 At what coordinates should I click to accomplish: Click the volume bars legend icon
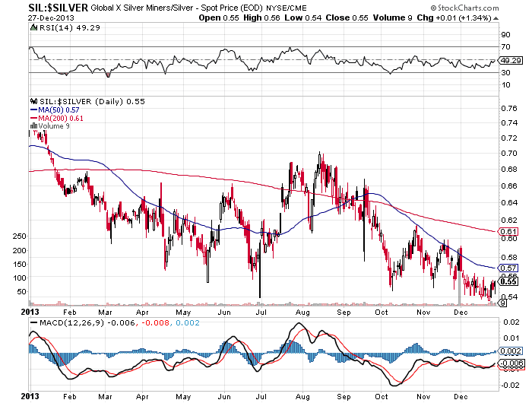click(x=33, y=125)
